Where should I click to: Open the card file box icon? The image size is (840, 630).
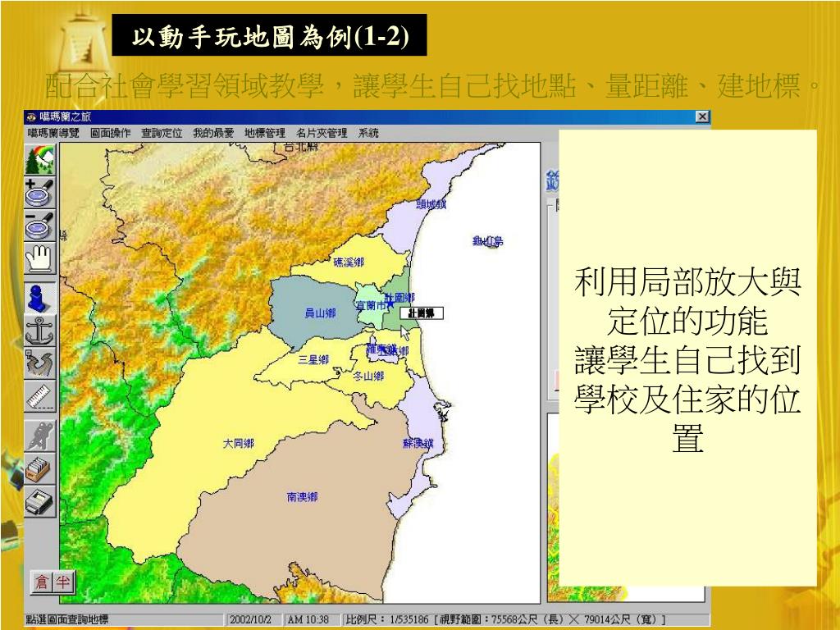pos(40,469)
